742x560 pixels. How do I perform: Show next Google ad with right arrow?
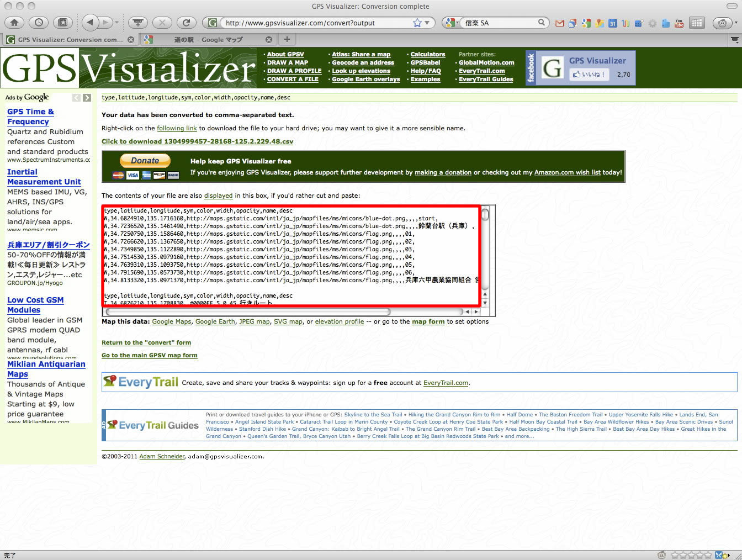(x=87, y=98)
